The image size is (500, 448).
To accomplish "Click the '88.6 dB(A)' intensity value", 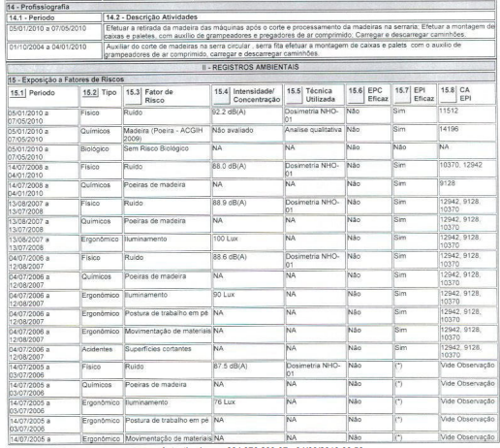I will coord(230,257).
